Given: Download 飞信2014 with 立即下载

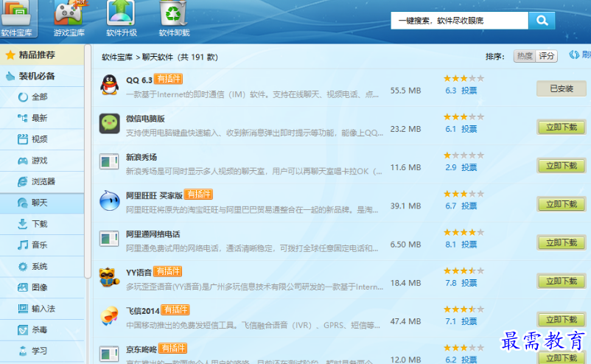Looking at the screenshot, I should [562, 320].
